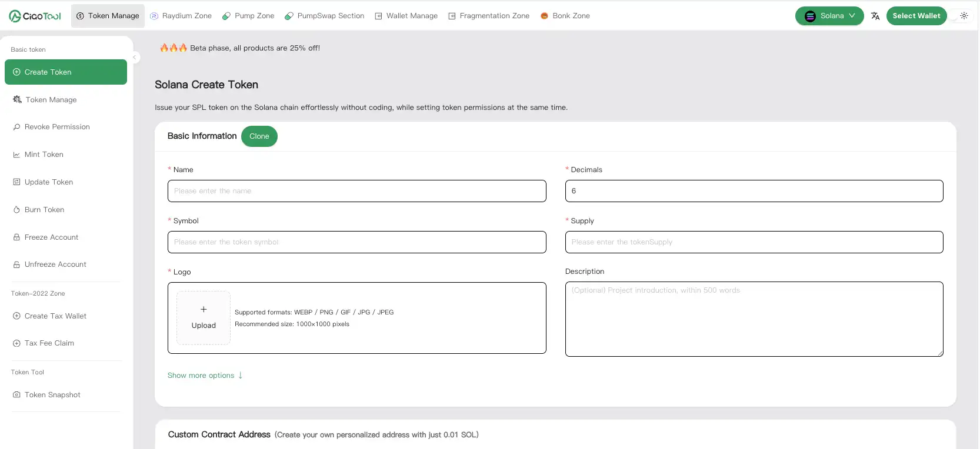
Task: Click the Select Wallet button
Action: click(916, 16)
